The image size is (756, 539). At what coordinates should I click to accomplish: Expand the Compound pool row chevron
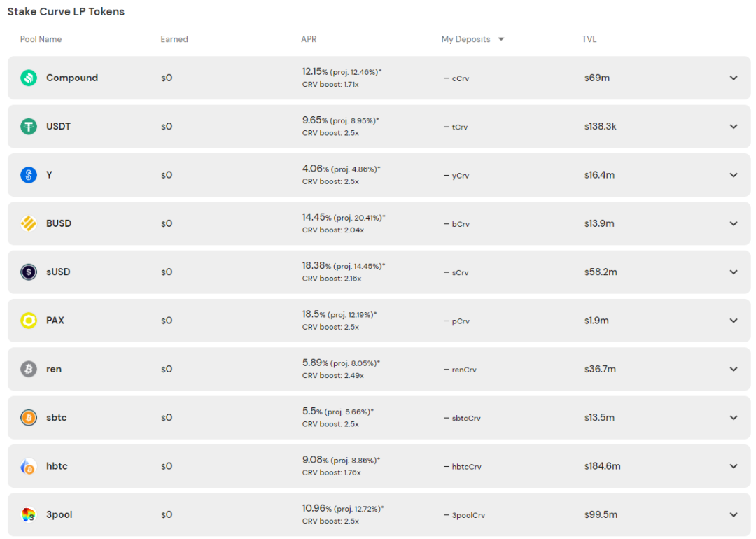(734, 78)
